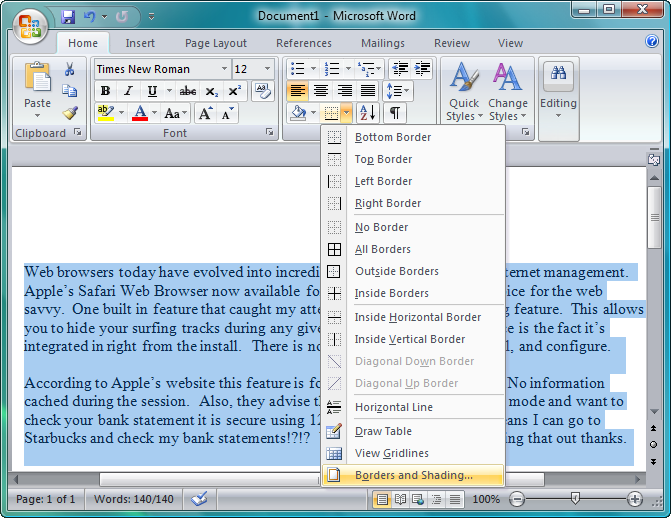Click the Copy icon in Clipboard

(x=69, y=91)
